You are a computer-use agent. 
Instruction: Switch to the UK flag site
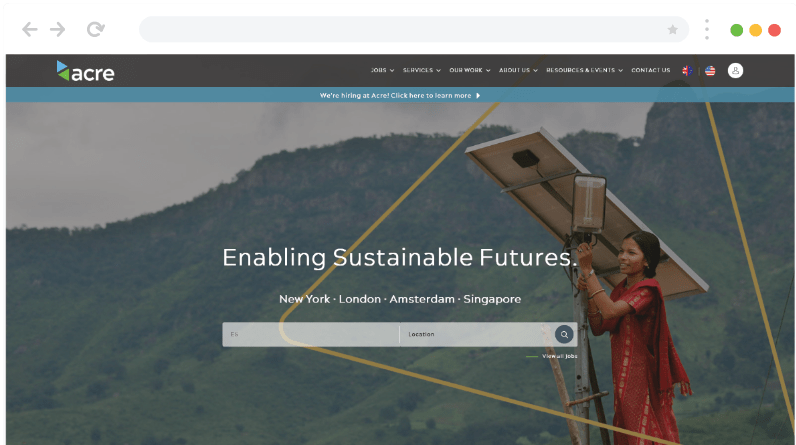[687, 71]
